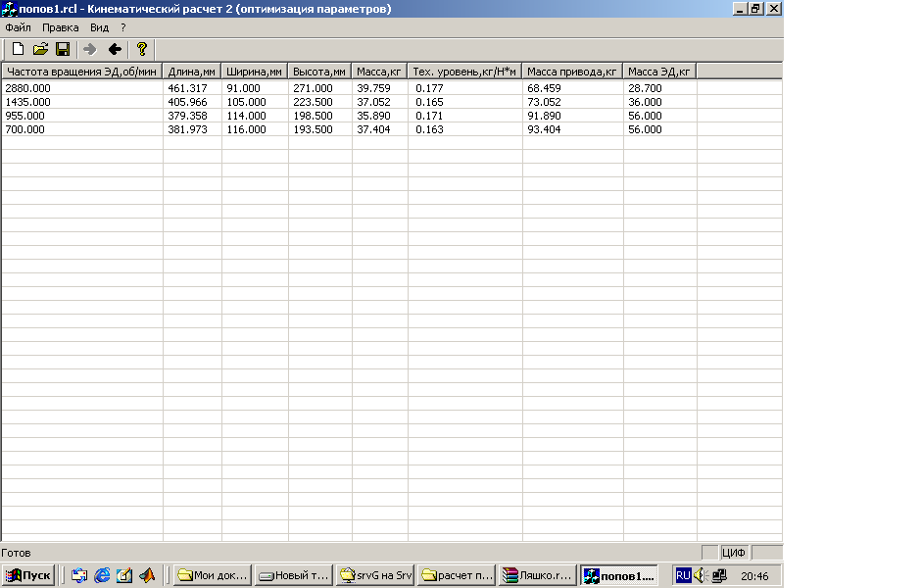Click the width value 116.000
Image resolution: width=922 pixels, height=588 pixels.
(x=246, y=129)
